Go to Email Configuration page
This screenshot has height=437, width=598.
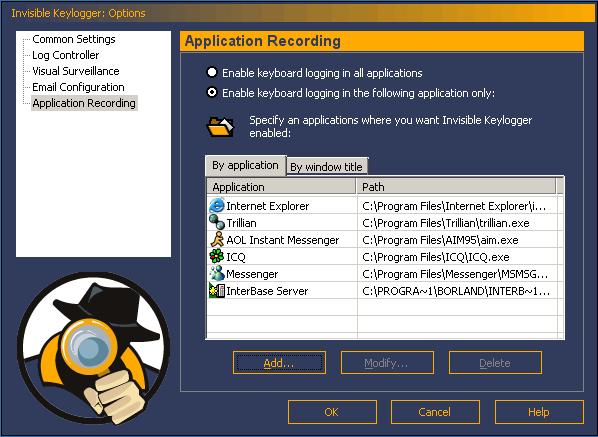pyautogui.click(x=78, y=87)
